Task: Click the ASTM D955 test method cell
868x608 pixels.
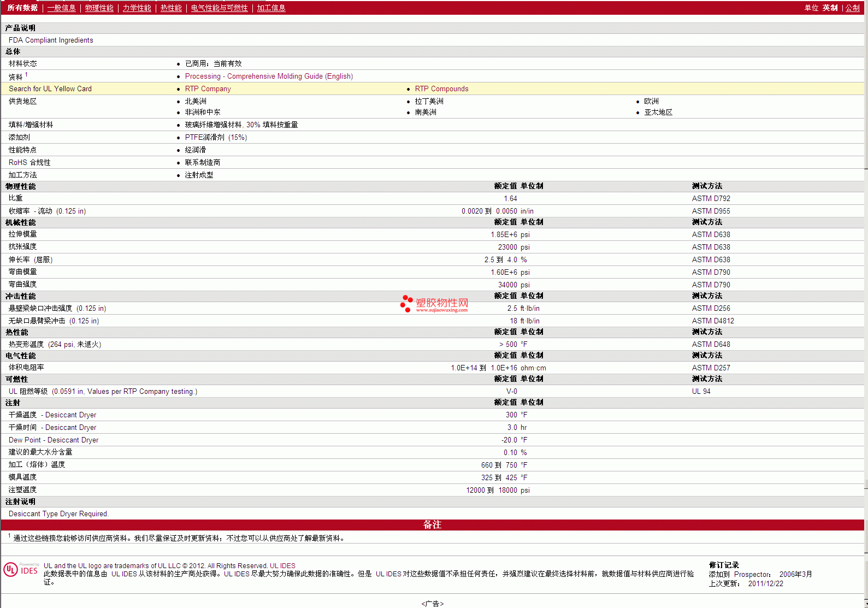Action: (711, 211)
